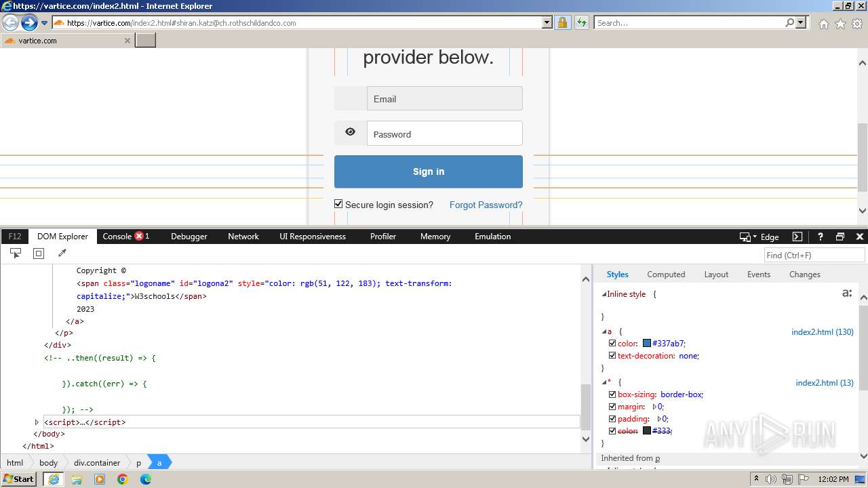
Task: Open the Layout tab in styles pane
Action: (x=716, y=274)
